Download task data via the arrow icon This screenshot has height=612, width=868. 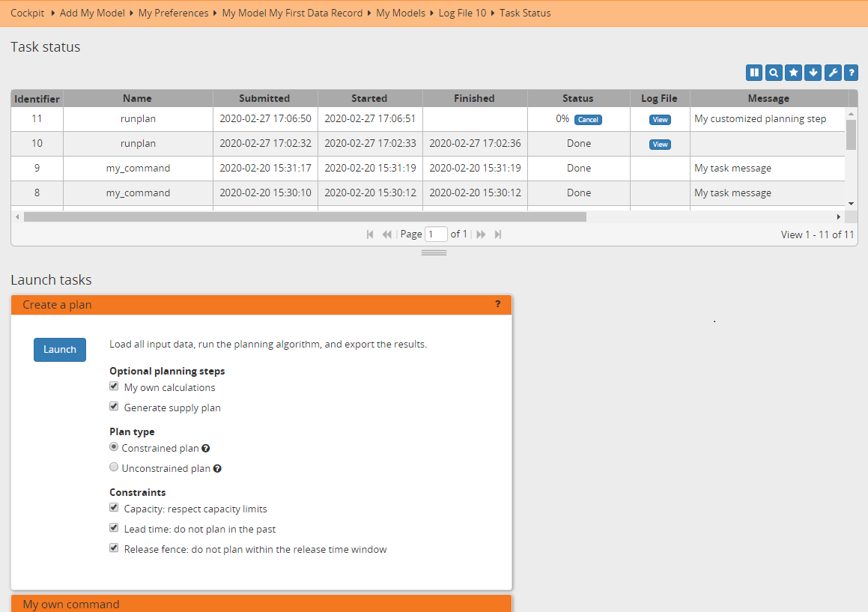point(813,72)
